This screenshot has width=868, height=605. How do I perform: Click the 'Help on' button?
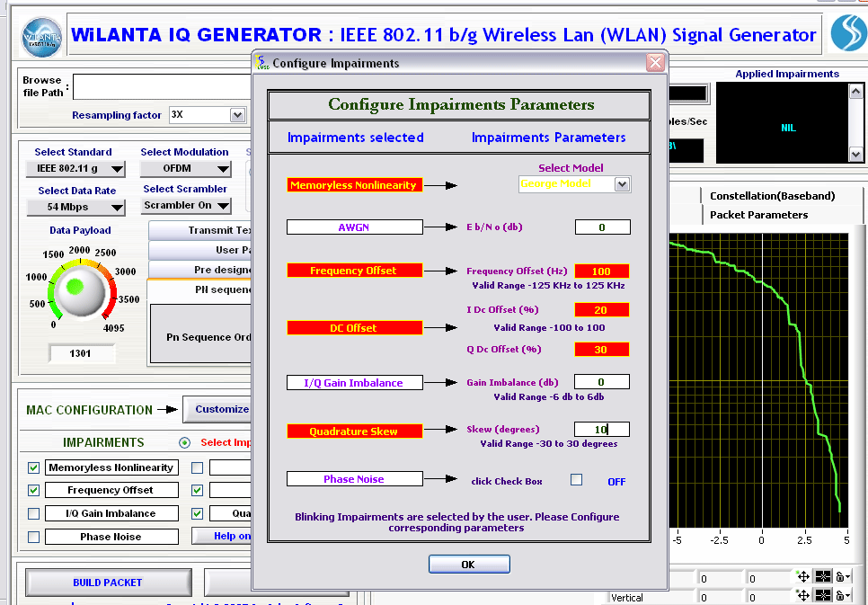pos(221,537)
